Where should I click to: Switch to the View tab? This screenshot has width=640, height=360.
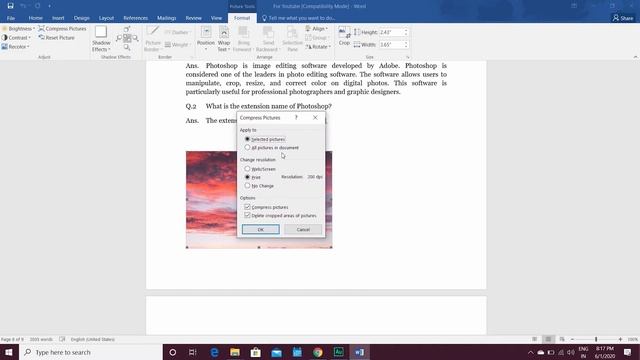click(x=216, y=18)
